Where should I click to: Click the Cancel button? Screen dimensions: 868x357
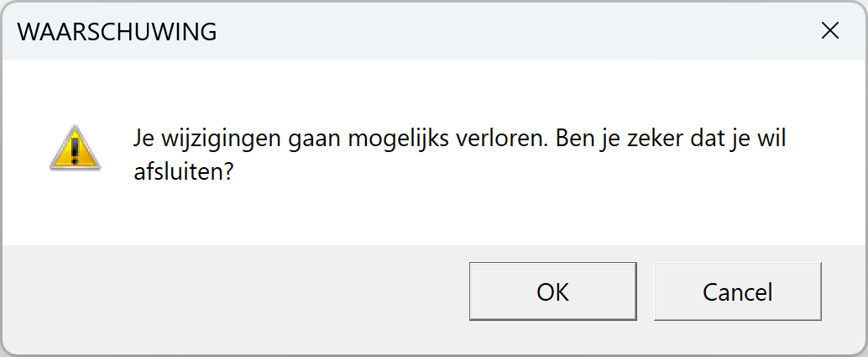pos(737,291)
